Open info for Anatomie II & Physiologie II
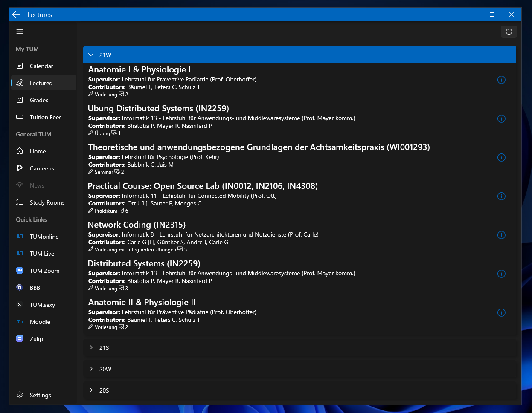This screenshot has height=413, width=532. tap(502, 312)
